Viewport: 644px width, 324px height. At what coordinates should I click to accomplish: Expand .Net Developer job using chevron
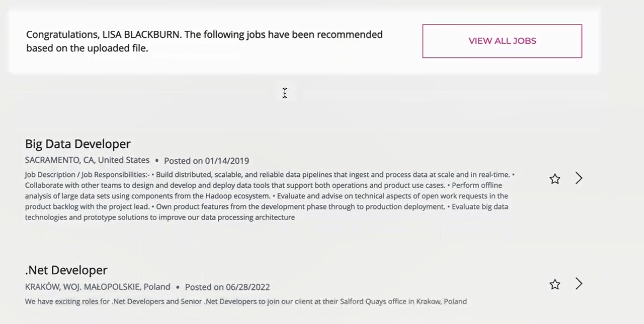pyautogui.click(x=579, y=284)
